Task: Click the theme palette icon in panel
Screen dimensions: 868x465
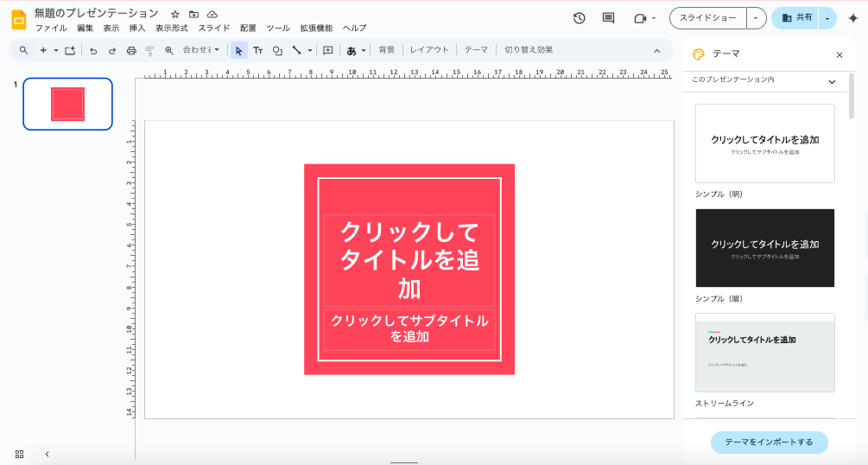Action: (x=699, y=54)
